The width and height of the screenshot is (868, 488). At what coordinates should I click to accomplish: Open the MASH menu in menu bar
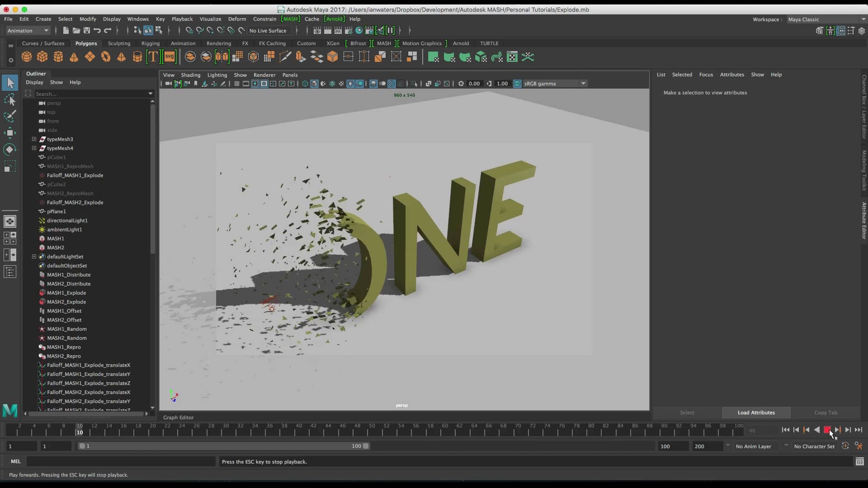click(x=290, y=19)
